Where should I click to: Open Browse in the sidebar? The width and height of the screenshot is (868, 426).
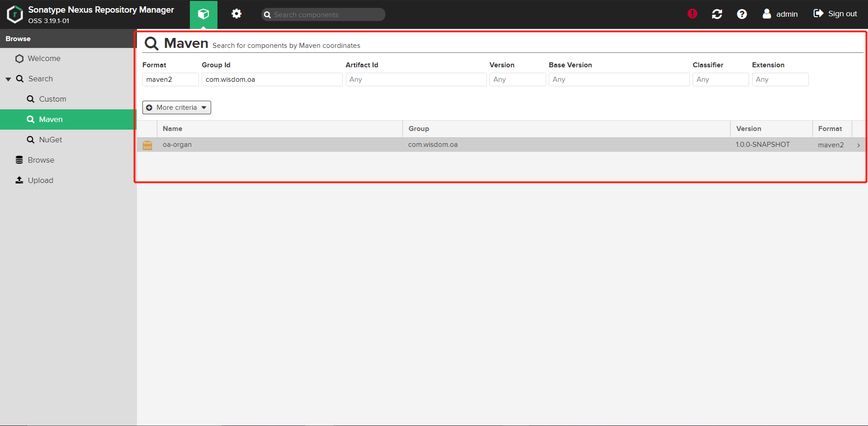[x=68, y=160]
